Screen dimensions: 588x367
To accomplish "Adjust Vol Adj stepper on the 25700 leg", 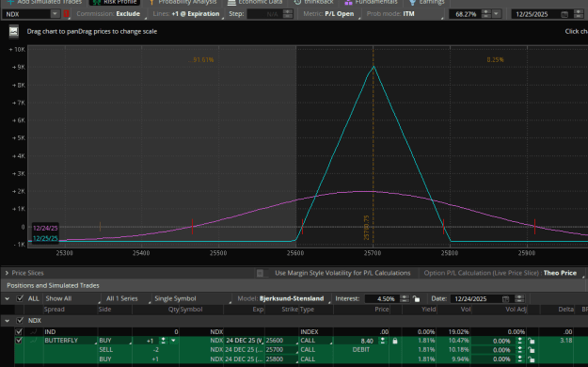I will tap(519, 350).
